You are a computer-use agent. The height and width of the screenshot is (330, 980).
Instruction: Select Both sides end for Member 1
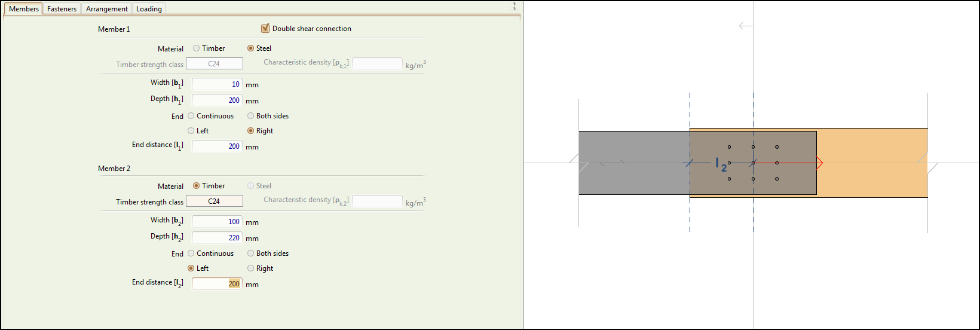click(x=250, y=116)
